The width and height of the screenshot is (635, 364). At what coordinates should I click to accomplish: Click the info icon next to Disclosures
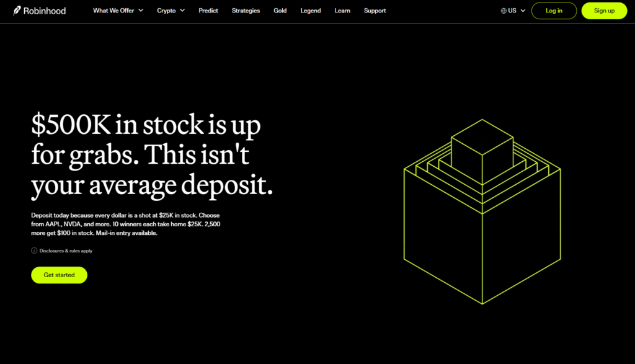(x=35, y=251)
